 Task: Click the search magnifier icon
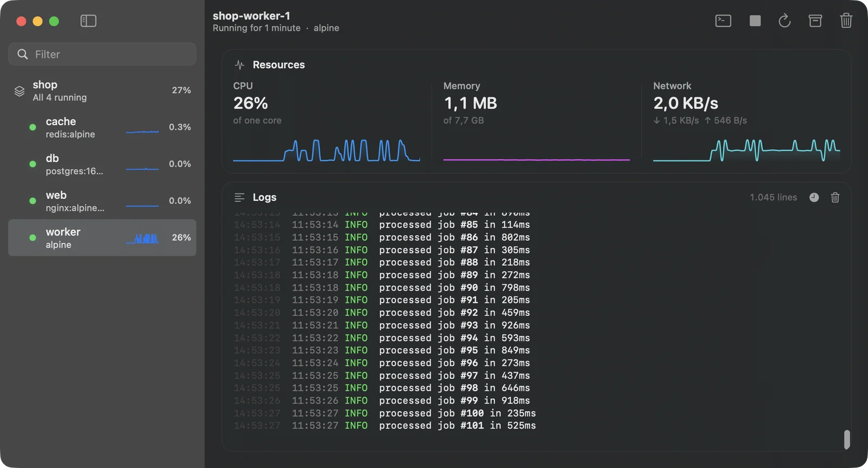coord(23,54)
